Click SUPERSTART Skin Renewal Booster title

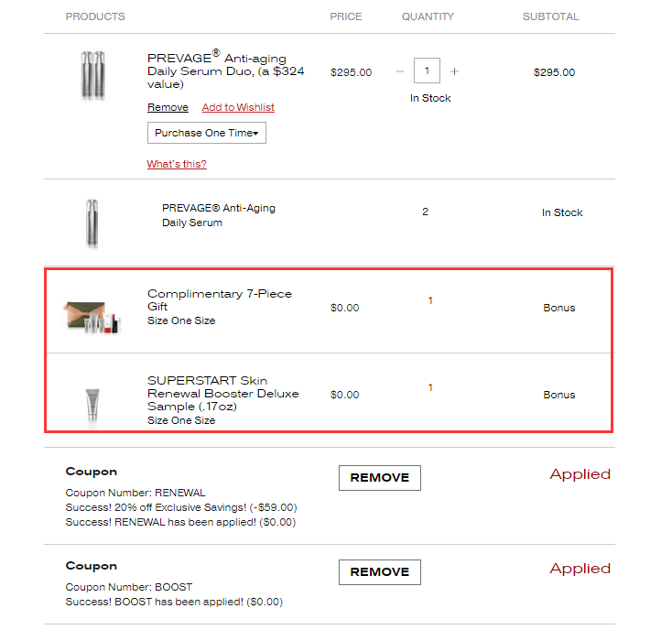coord(222,394)
